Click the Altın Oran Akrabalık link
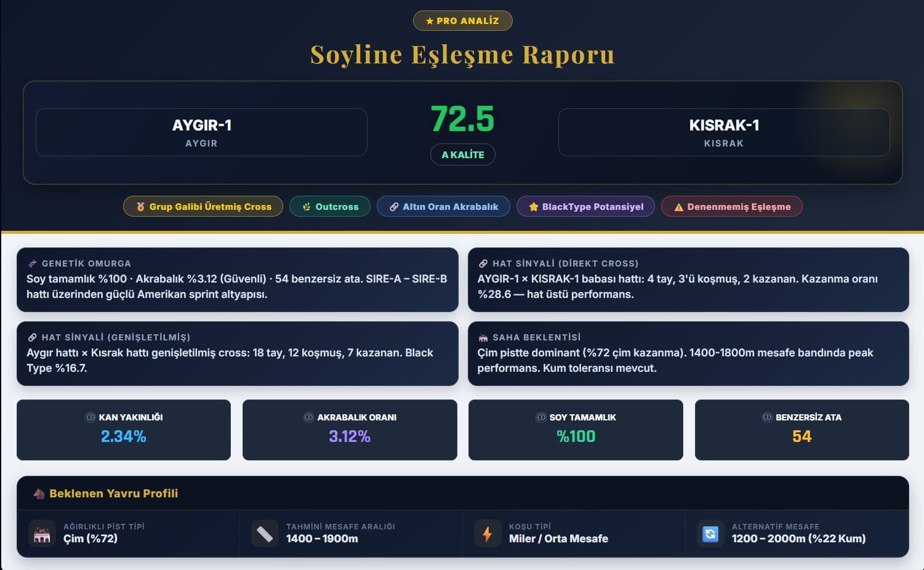 443,206
